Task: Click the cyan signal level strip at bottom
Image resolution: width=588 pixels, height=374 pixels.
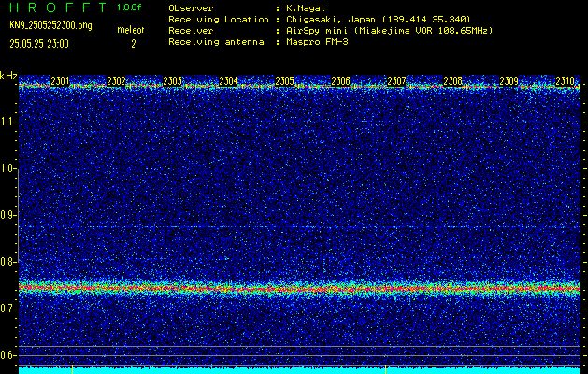Action: pos(299,370)
